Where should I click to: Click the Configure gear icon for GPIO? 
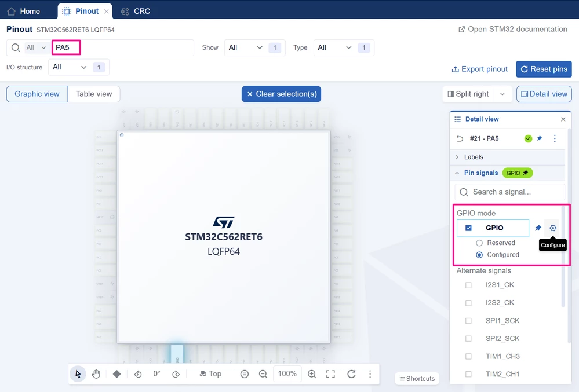pyautogui.click(x=553, y=228)
